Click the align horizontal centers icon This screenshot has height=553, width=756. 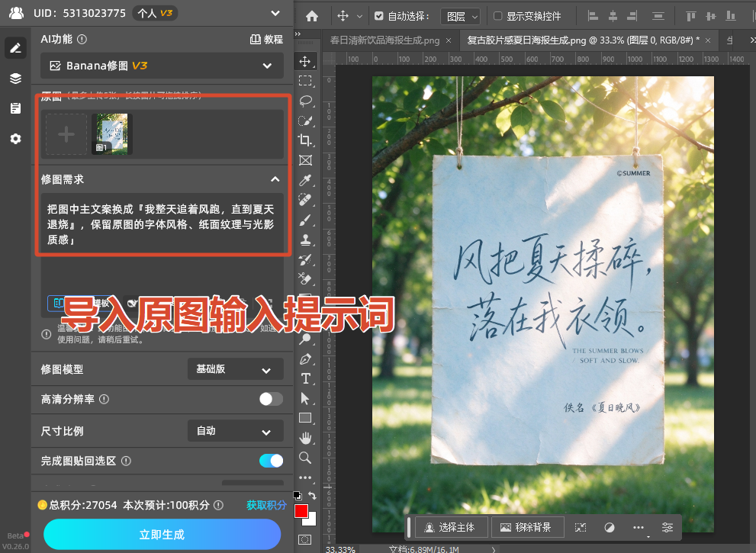613,16
